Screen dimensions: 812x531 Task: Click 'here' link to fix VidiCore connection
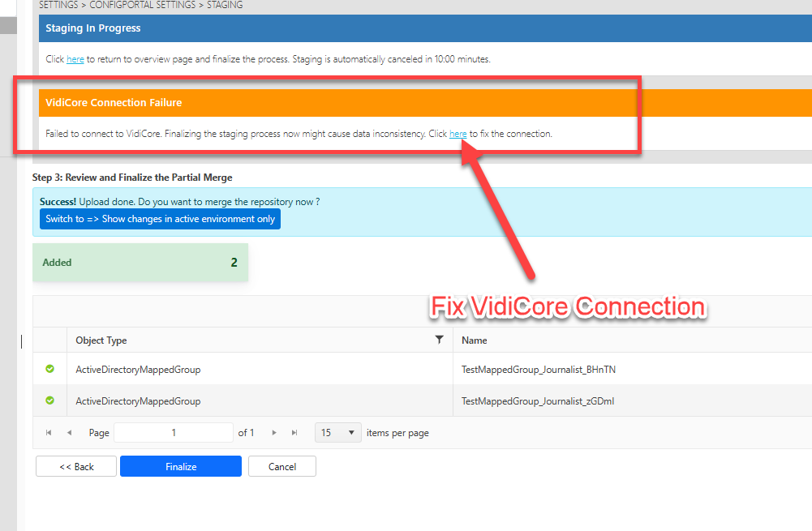(x=458, y=134)
